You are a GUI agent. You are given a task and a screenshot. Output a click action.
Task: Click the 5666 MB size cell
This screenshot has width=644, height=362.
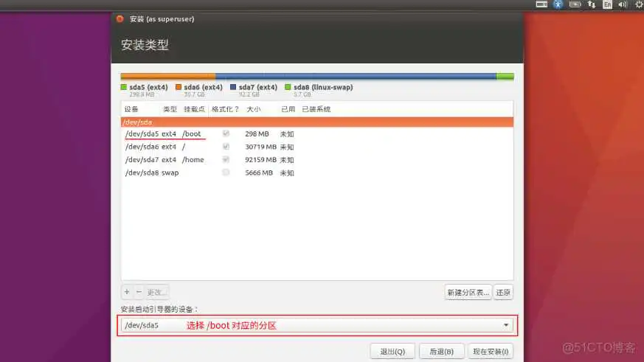click(259, 173)
